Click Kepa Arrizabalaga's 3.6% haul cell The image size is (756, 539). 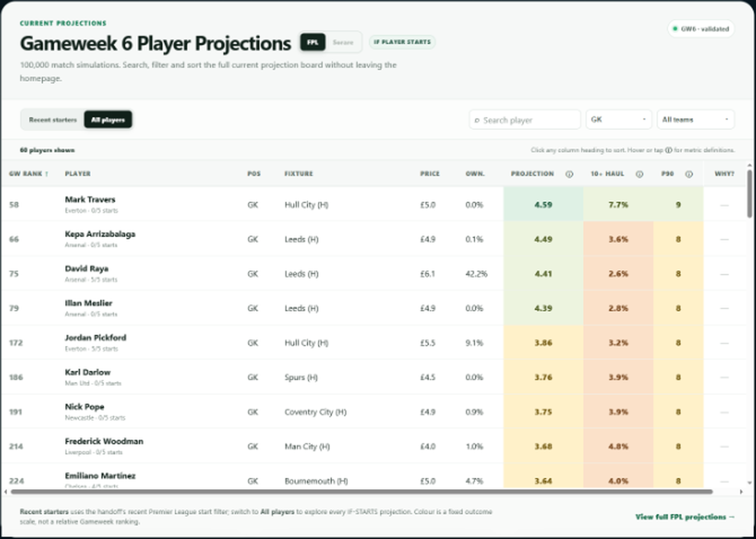(x=618, y=239)
